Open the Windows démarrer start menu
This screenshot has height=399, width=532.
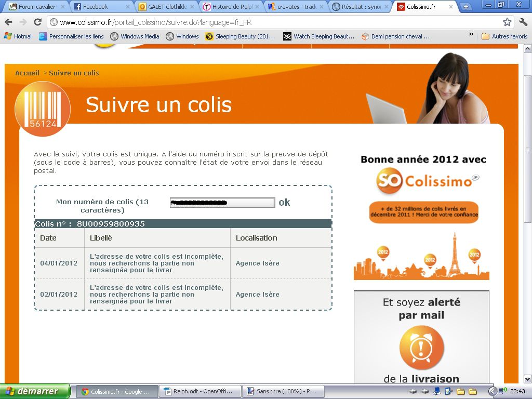[x=35, y=391]
